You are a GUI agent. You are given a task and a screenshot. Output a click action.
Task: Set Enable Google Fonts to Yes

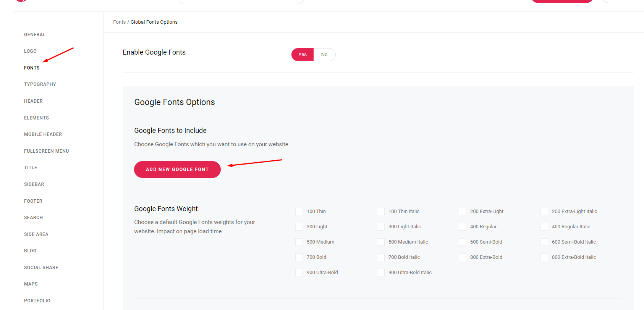pos(303,55)
